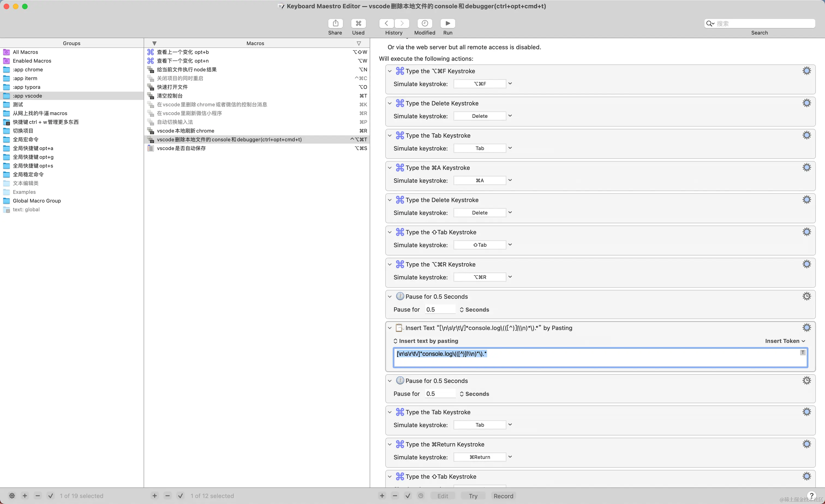The height and width of the screenshot is (504, 825).
Task: Click the Groups column header
Action: (72, 43)
